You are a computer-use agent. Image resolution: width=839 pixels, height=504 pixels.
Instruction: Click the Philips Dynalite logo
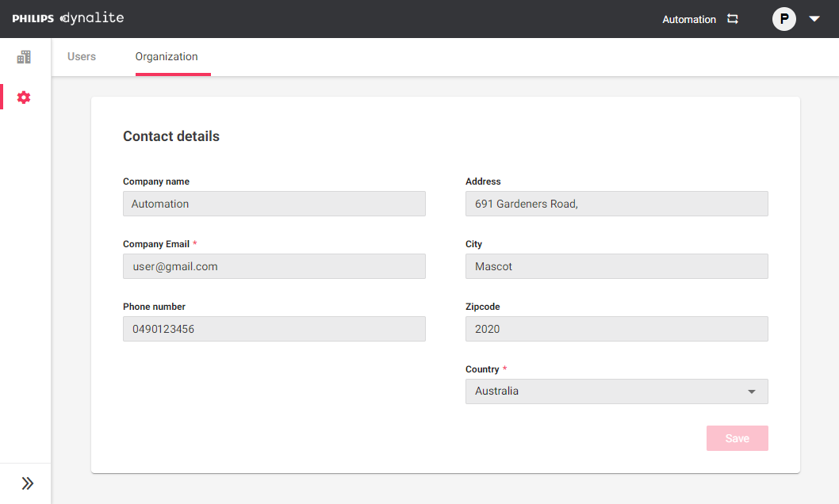tap(67, 18)
